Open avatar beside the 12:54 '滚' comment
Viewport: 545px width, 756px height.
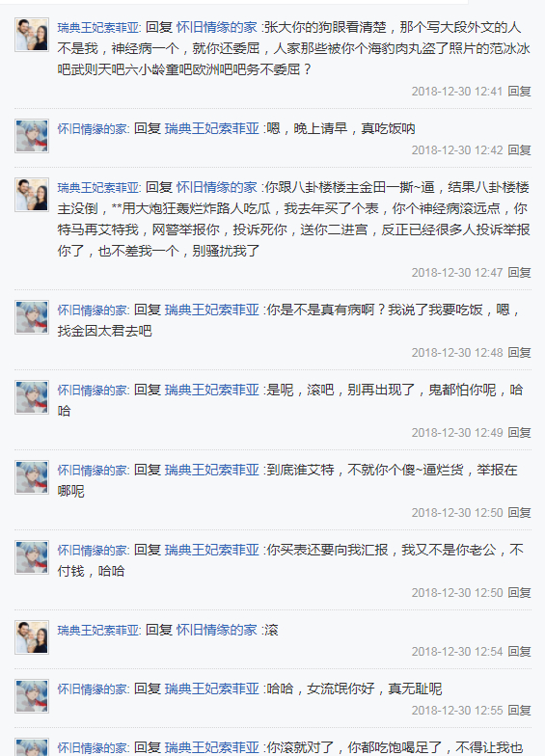tap(32, 637)
